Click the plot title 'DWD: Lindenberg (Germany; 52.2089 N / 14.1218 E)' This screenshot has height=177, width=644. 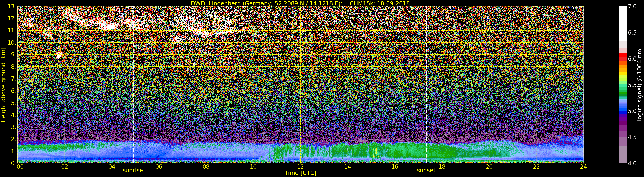point(267,3)
